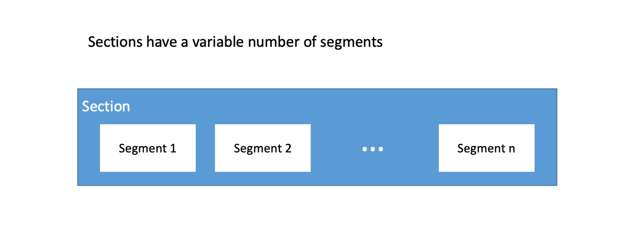Click the word "have" in the heading

click(162, 43)
